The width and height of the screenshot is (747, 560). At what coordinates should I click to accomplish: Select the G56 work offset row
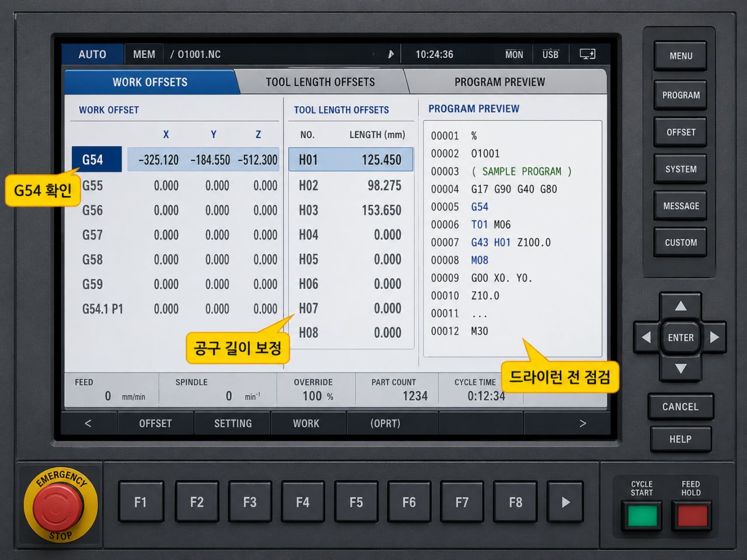175,210
